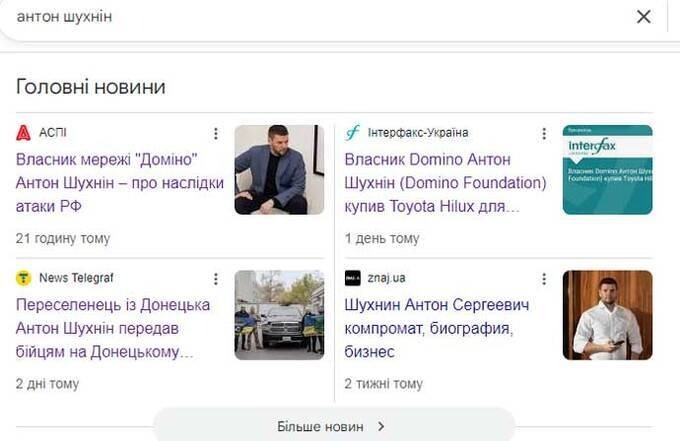Screen dimensions: 680x441
Task: Click thumbnail of seated man in blazer
Action: pos(279,169)
